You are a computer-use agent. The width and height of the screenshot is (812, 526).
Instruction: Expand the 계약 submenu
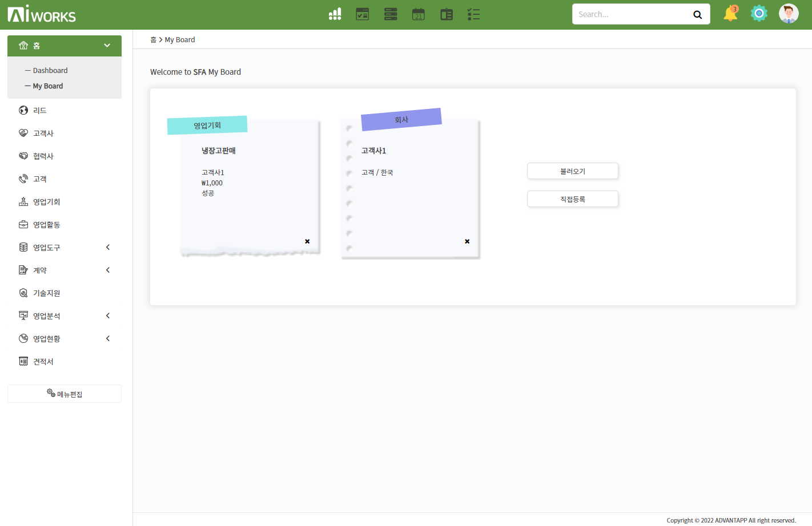click(x=107, y=270)
